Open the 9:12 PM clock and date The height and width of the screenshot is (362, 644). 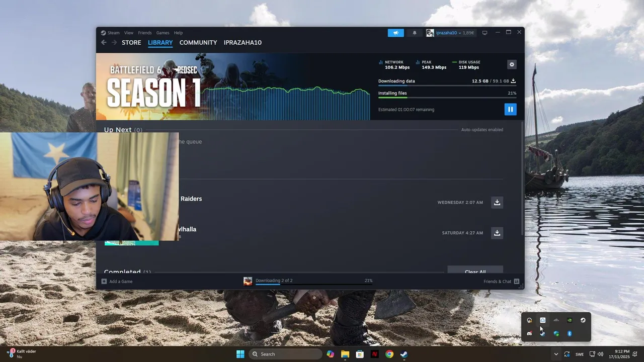[619, 354]
